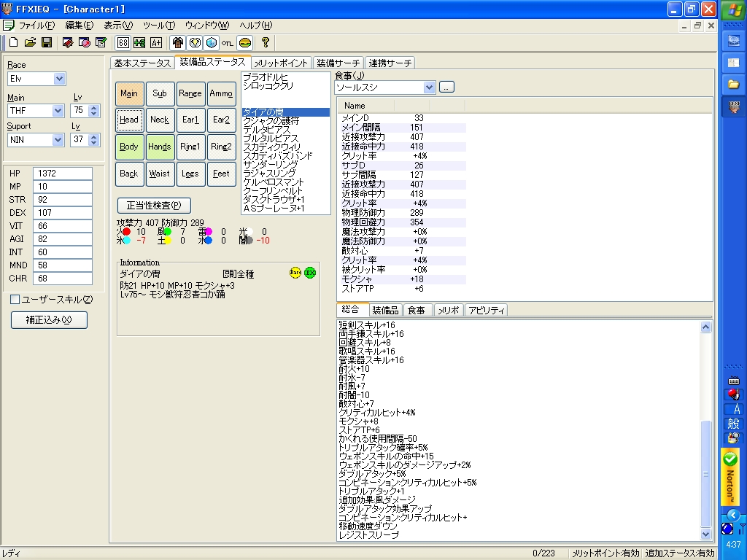
Task: Toggle the Body equipment slot
Action: pyautogui.click(x=129, y=147)
